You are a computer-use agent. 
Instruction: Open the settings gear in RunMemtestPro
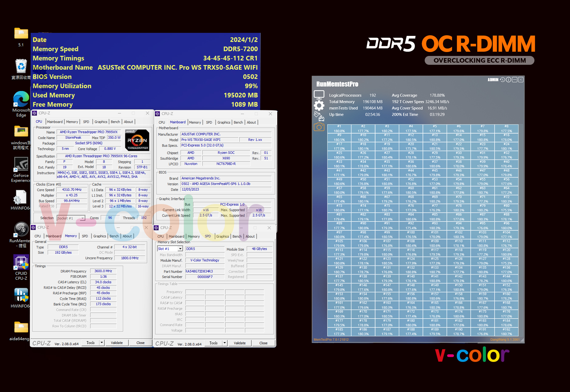click(319, 105)
